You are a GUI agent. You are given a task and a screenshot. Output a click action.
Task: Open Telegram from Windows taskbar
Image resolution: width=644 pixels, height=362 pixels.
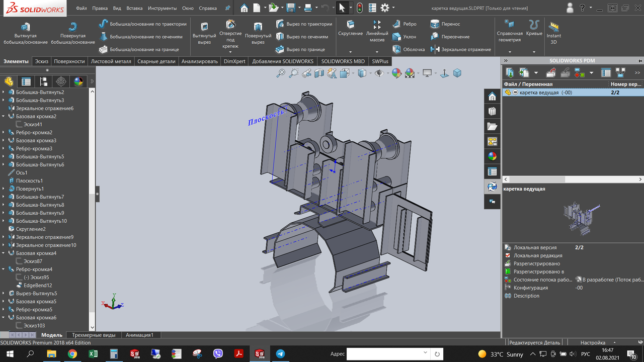280,353
